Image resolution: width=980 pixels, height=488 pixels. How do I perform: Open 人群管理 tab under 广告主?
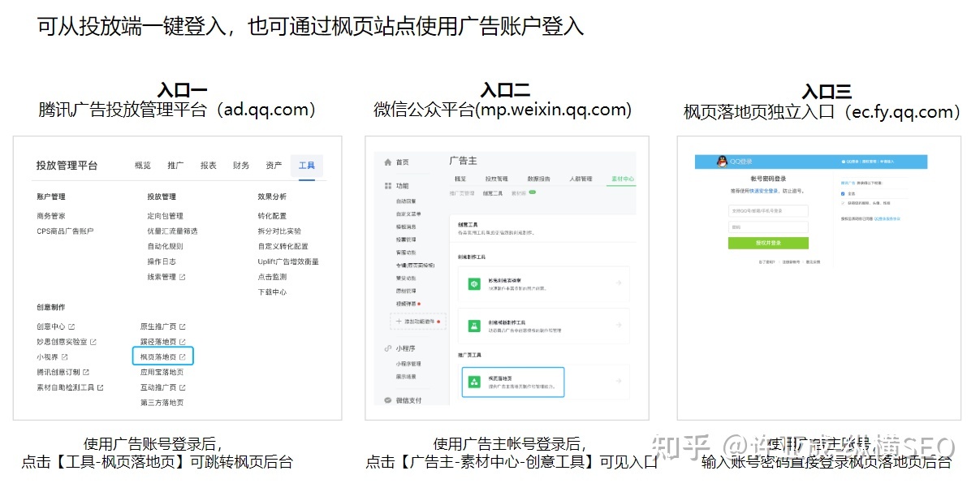point(581,179)
